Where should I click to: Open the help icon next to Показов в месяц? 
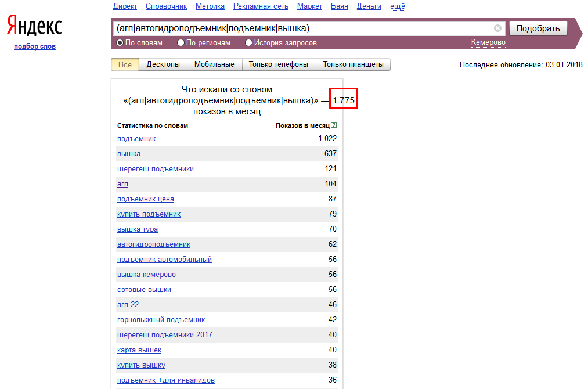[x=334, y=125]
